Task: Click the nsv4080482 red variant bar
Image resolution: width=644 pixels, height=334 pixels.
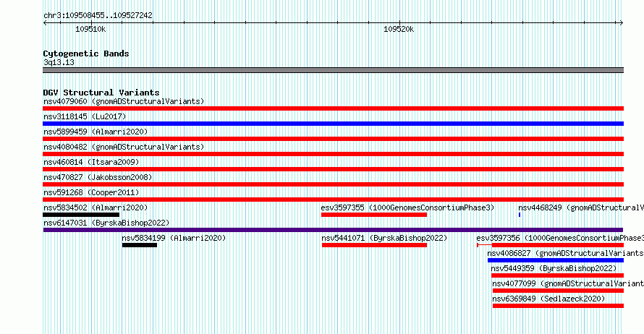Action: tap(333, 154)
